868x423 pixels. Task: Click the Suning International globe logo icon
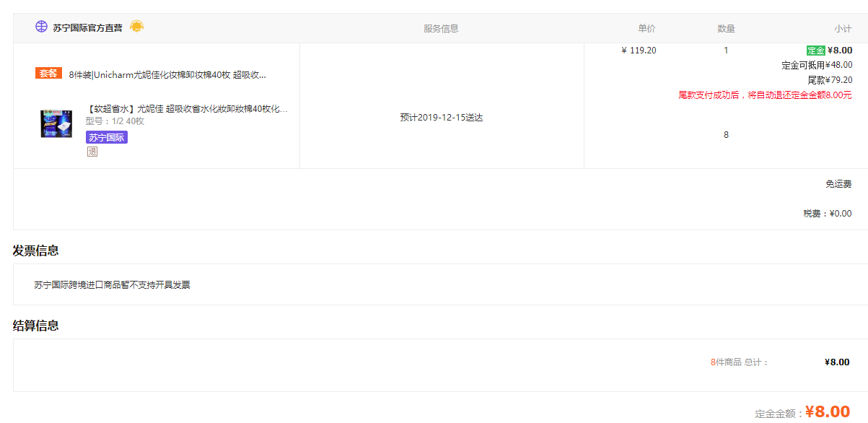pyautogui.click(x=41, y=27)
